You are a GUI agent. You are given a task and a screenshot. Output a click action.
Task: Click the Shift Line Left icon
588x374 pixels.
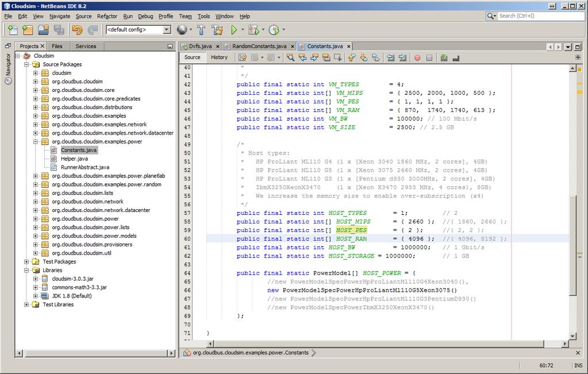click(x=391, y=57)
